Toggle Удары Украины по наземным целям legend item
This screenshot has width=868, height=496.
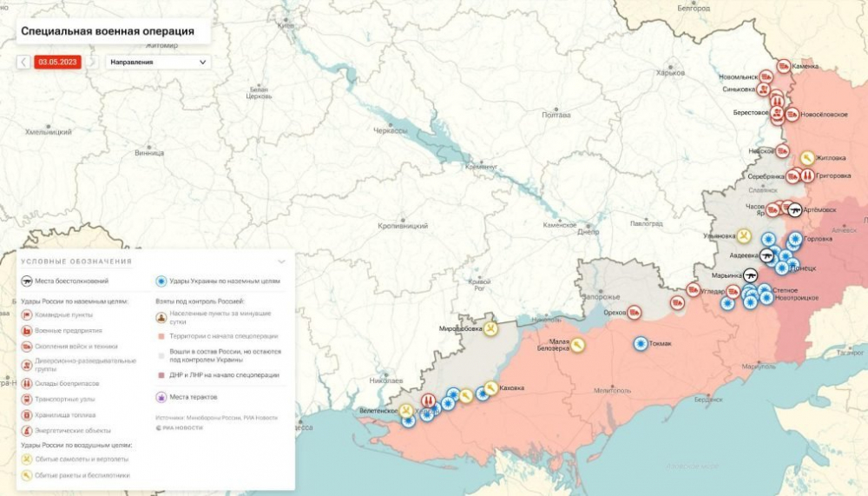pyautogui.click(x=161, y=281)
